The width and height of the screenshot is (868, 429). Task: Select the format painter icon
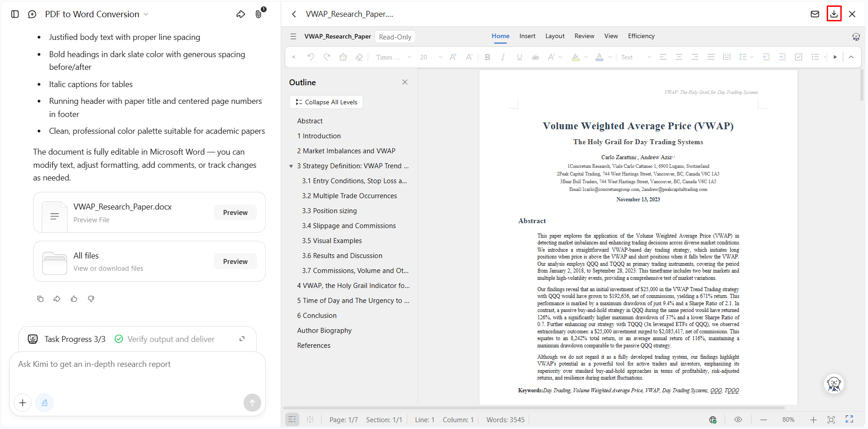343,57
